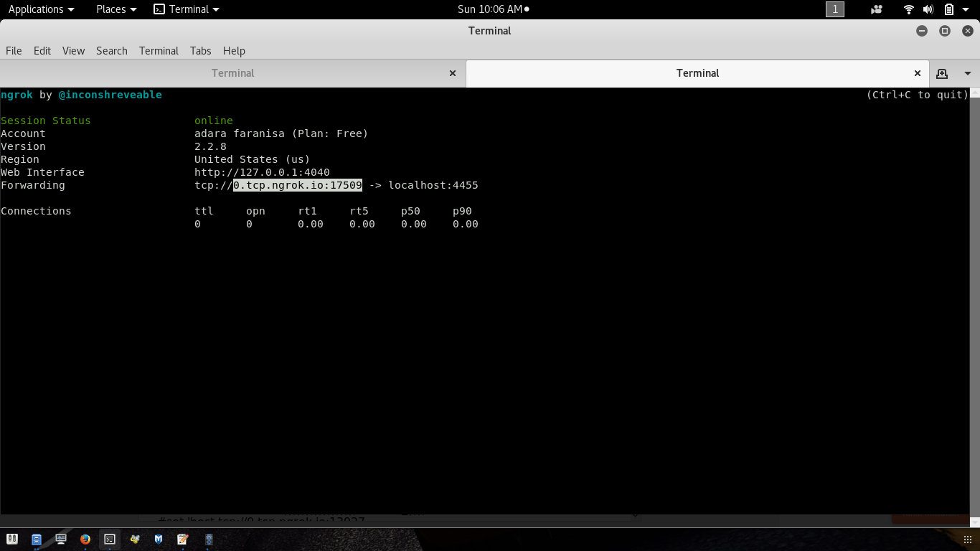
Task: Click the green online status value
Action: point(214,121)
